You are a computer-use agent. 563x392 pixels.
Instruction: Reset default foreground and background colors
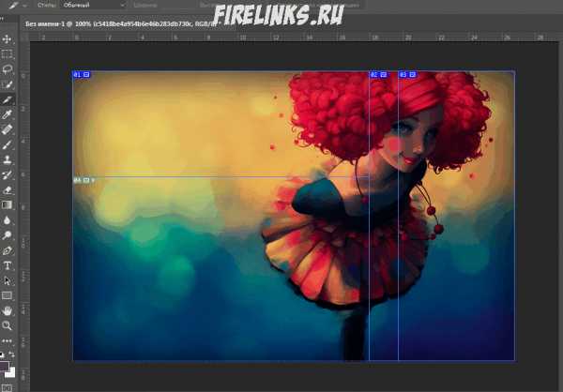(x=2, y=354)
